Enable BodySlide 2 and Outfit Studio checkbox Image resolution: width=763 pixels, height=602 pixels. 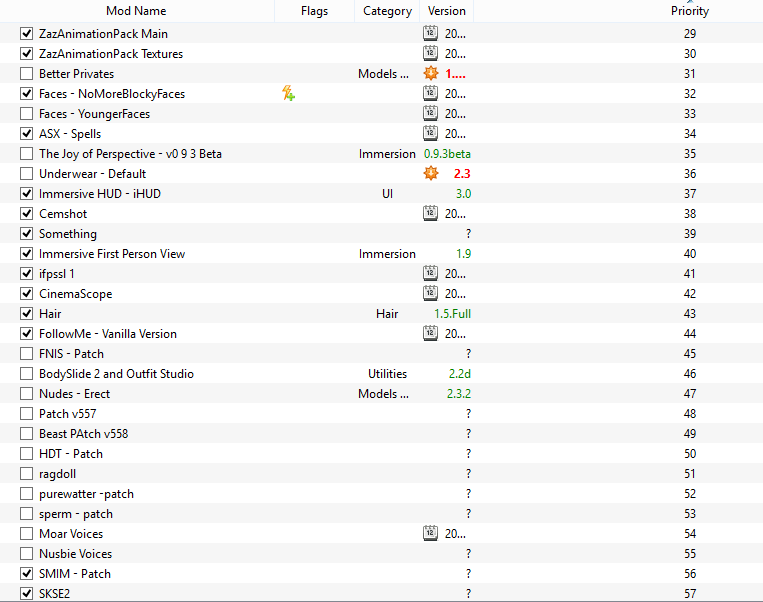pyautogui.click(x=26, y=374)
